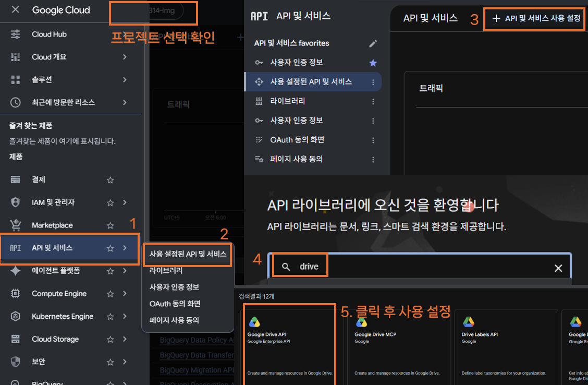Open more options for sidebar 사용자 인증 정보
The height and width of the screenshot is (385, 588).
pos(373,121)
